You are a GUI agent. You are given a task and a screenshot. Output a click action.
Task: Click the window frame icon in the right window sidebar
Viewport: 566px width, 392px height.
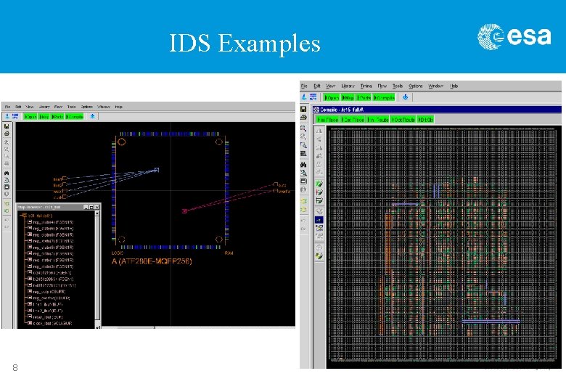pos(303,181)
